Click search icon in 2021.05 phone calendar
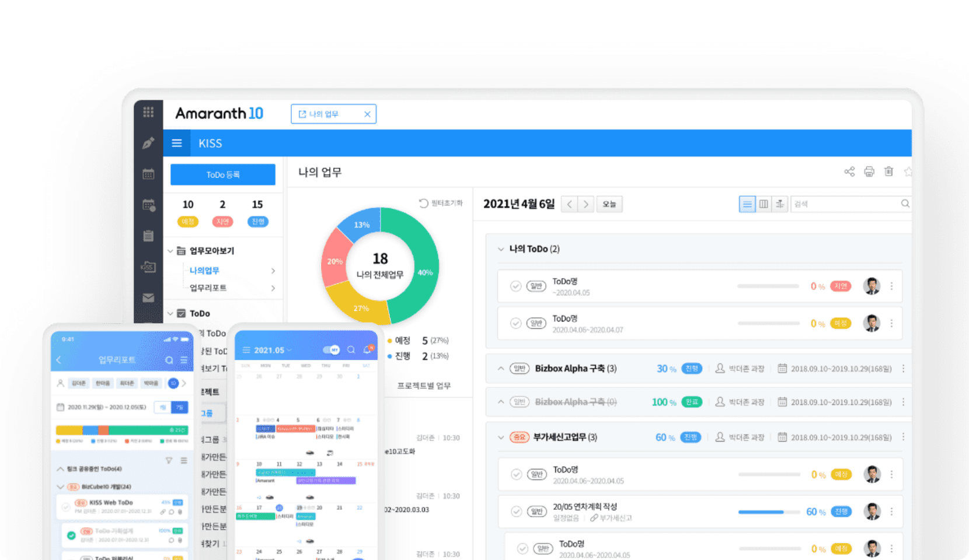Screen dimensions: 969x560 tap(351, 350)
